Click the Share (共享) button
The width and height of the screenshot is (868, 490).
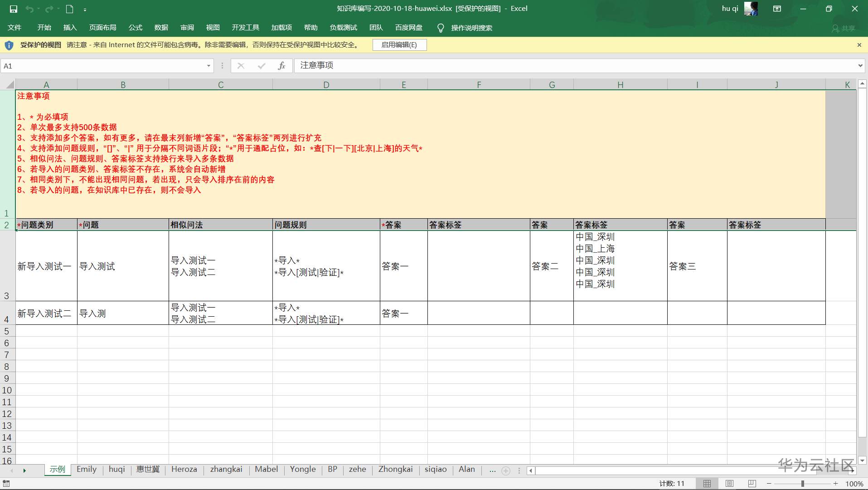(x=843, y=28)
